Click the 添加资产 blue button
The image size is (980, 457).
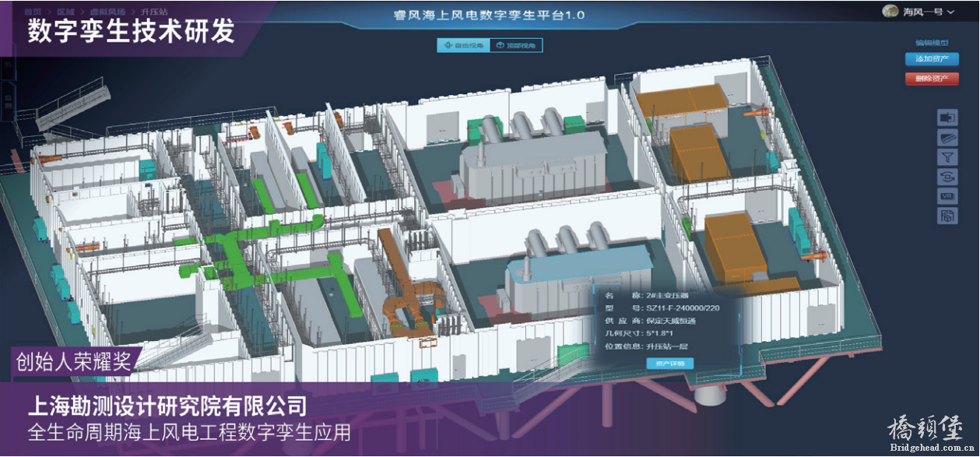pos(932,59)
